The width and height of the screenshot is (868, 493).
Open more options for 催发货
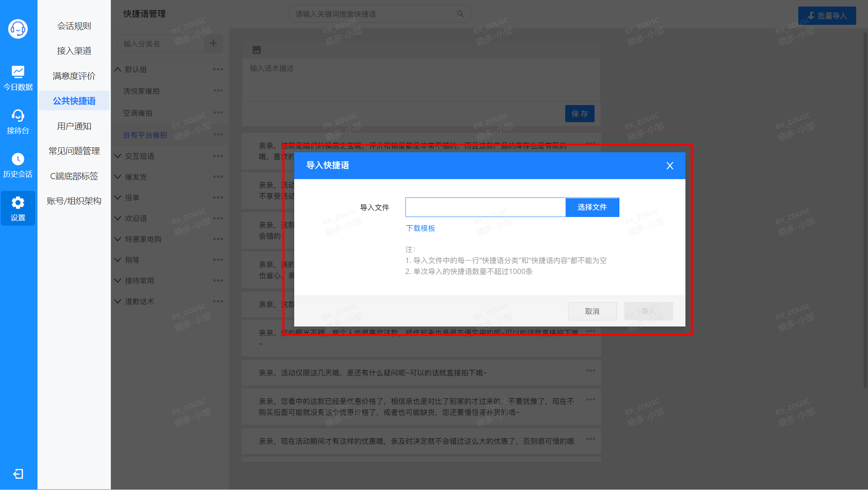218,177
